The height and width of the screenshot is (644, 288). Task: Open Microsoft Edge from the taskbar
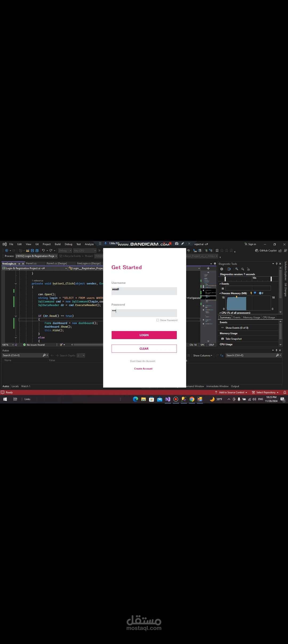(x=135, y=399)
